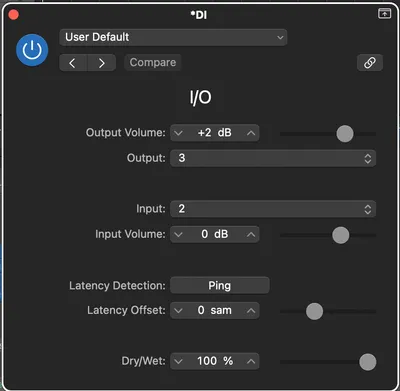Increase Dry/Wet with up arrow
The height and width of the screenshot is (391, 400).
[x=251, y=361]
